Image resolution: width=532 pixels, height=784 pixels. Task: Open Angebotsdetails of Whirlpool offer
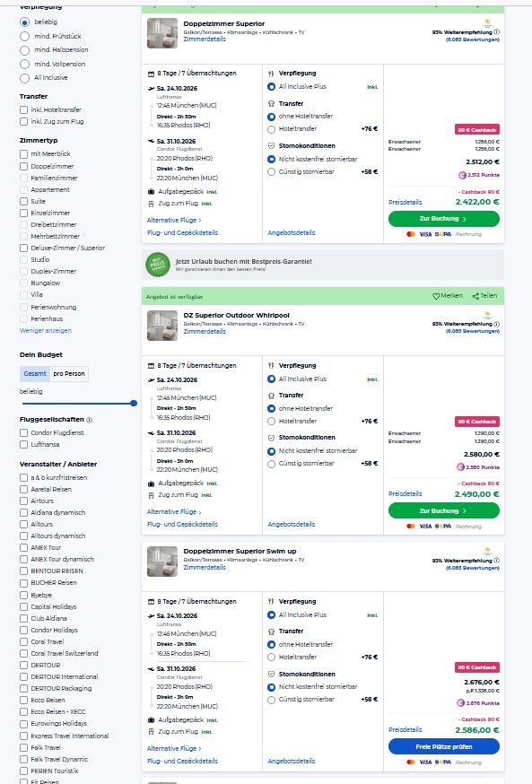pyautogui.click(x=292, y=525)
